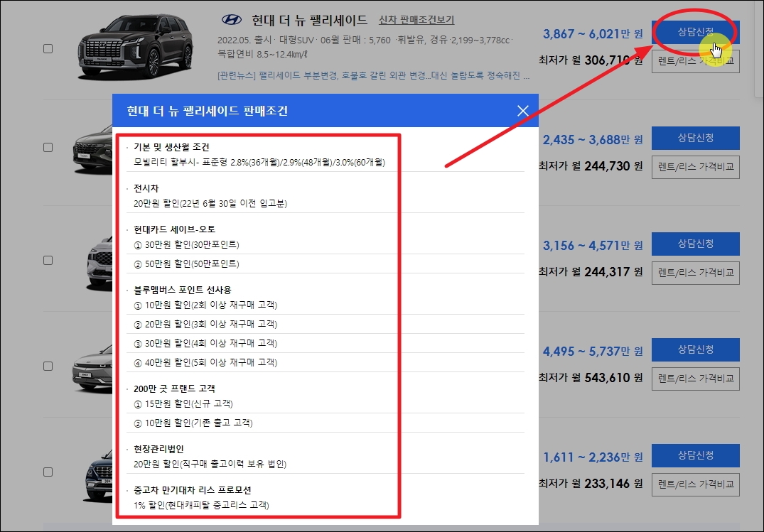Click the 30만원 할인(4회 이상 재구매 고객) item

coord(205,344)
